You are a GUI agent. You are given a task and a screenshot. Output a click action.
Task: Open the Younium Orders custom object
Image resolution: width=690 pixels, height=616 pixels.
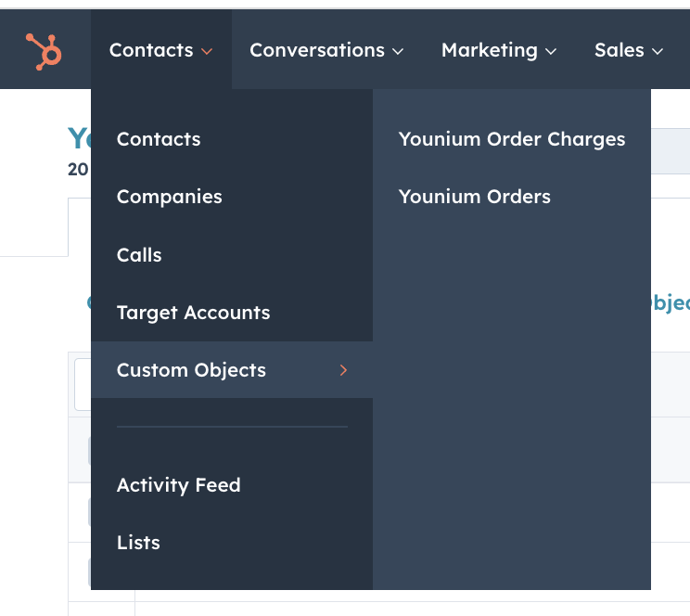click(475, 197)
